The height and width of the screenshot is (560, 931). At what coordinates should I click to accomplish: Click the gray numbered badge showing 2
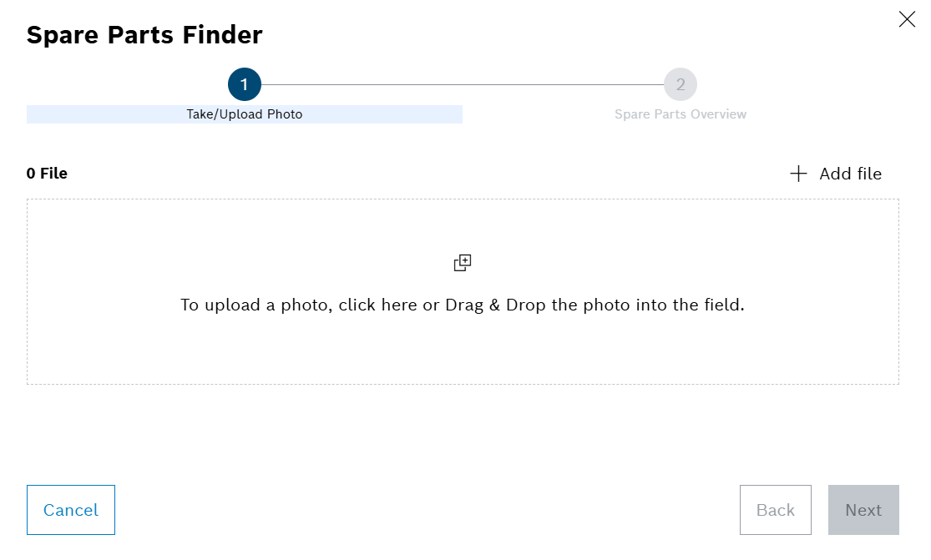point(681,84)
